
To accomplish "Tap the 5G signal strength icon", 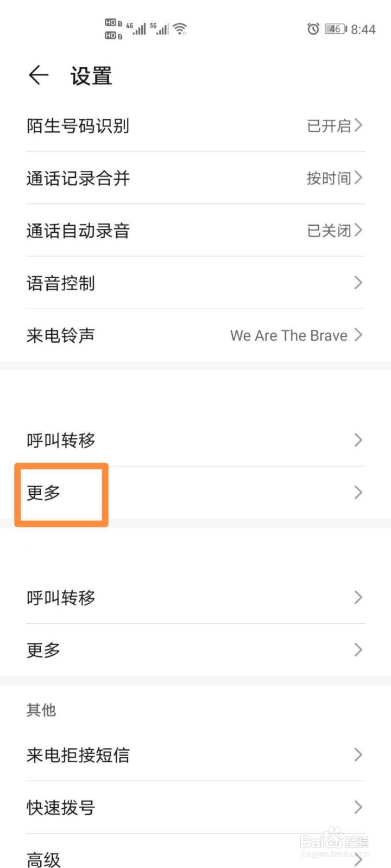I will [160, 29].
